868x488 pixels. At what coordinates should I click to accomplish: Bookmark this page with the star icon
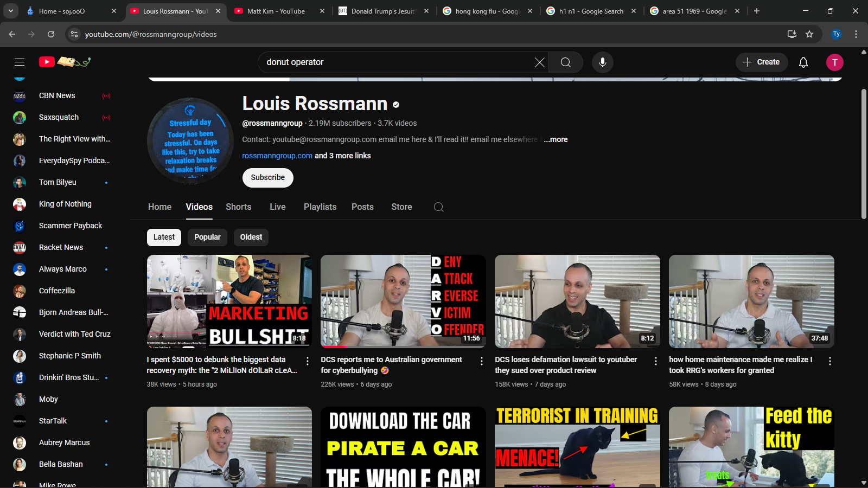pos(809,34)
